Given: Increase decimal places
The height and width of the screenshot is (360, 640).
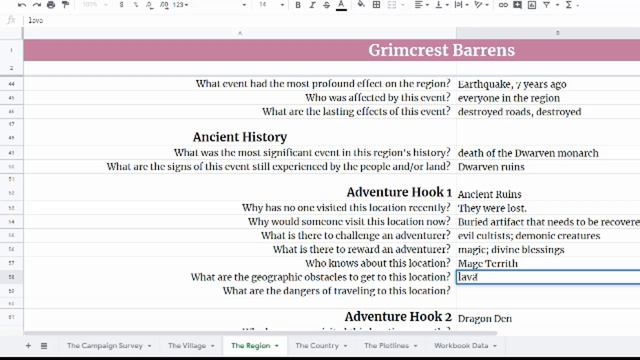Looking at the screenshot, I should click(x=164, y=5).
